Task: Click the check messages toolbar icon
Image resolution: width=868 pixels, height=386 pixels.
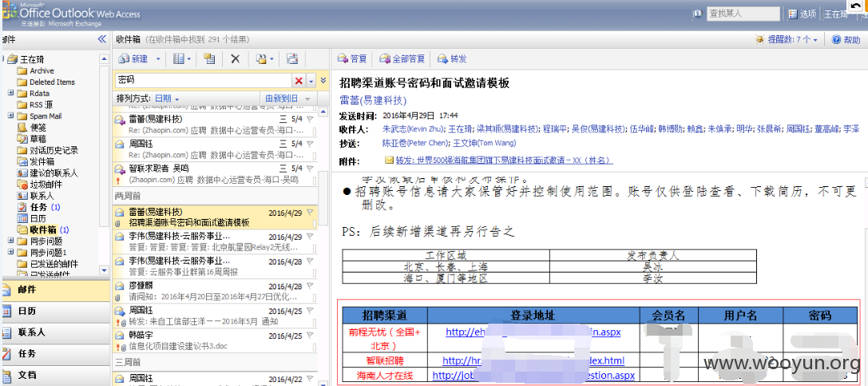Action: click(x=208, y=58)
